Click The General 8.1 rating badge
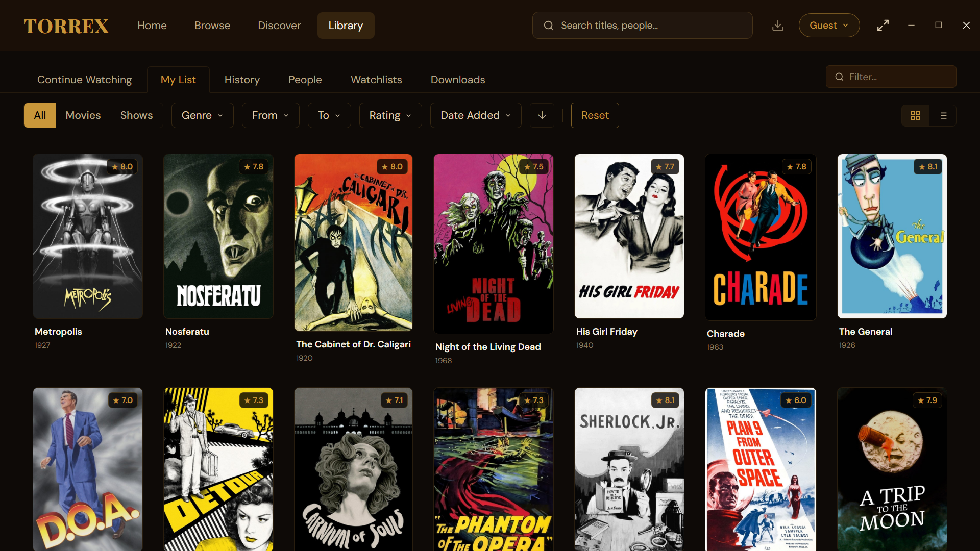The height and width of the screenshot is (551, 980). (x=928, y=167)
